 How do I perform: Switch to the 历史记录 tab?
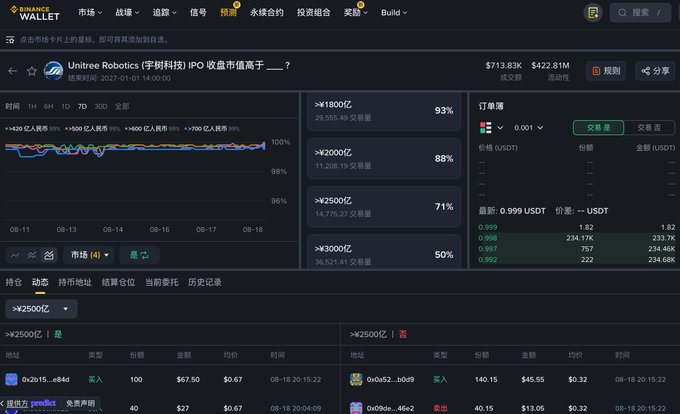point(205,282)
